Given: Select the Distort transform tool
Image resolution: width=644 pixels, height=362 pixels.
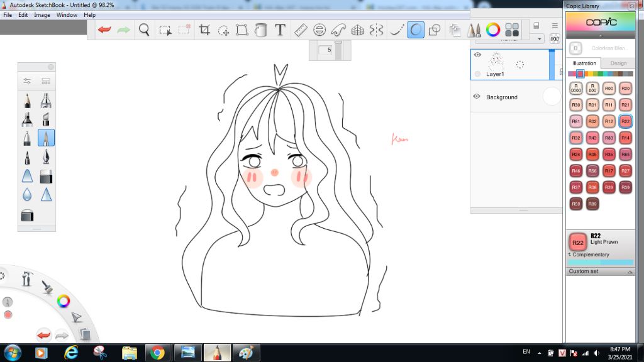Looking at the screenshot, I should (x=242, y=30).
